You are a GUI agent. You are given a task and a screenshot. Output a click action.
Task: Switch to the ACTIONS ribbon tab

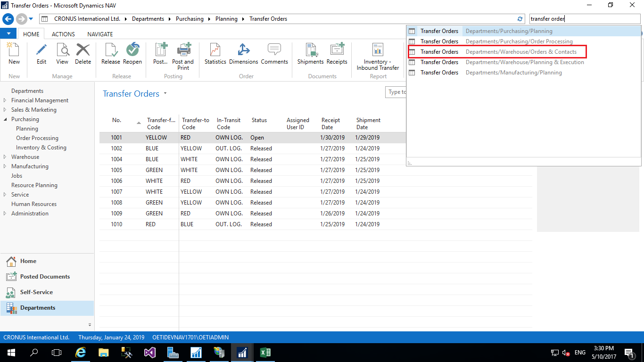pos(63,34)
